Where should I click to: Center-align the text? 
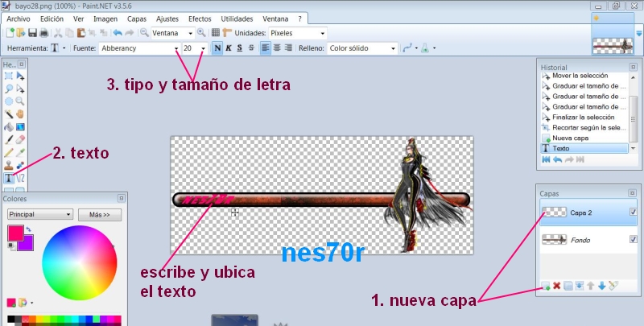pyautogui.click(x=277, y=48)
